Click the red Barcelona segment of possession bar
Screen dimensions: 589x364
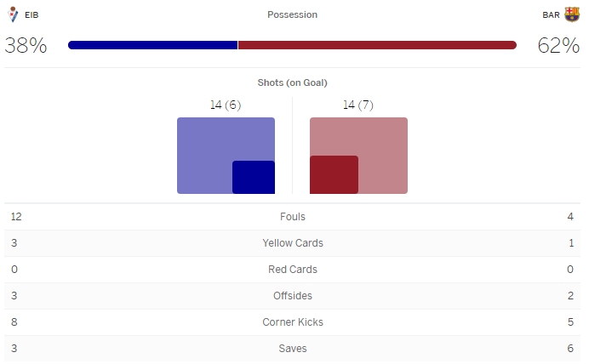click(377, 45)
